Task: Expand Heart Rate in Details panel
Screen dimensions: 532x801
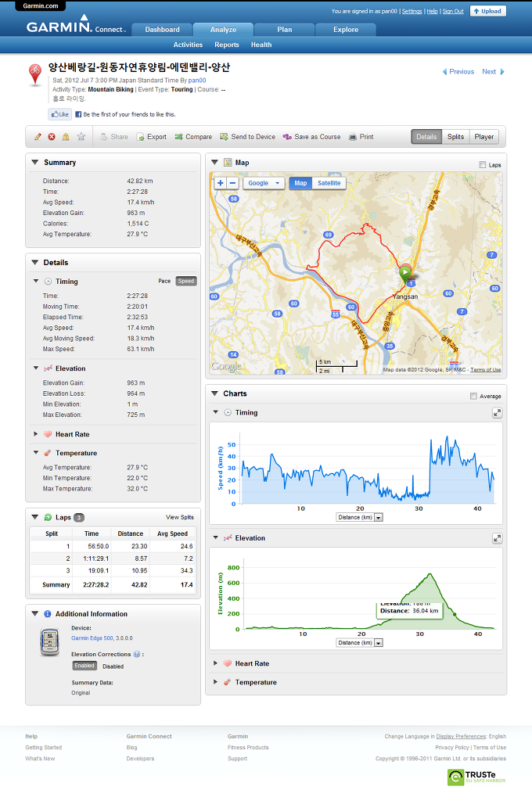Action: [36, 434]
